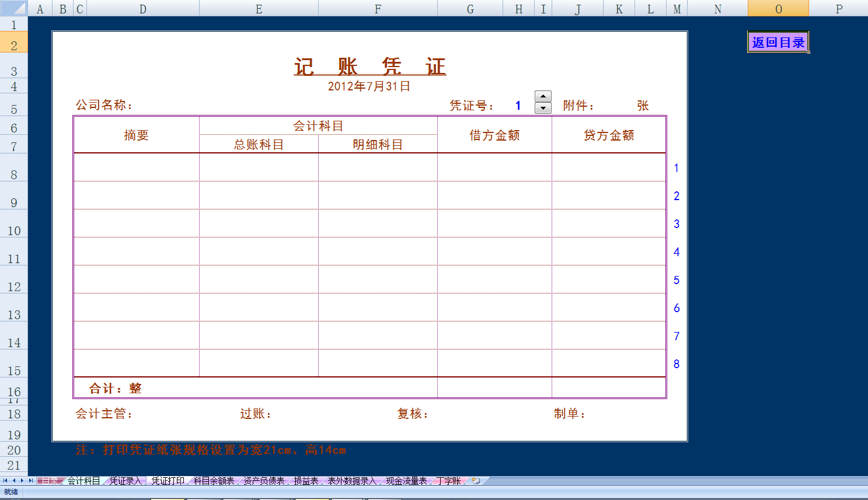Viewport: 868px width, 500px height.
Task: Click the 贷方金额 header cell
Action: (x=609, y=135)
